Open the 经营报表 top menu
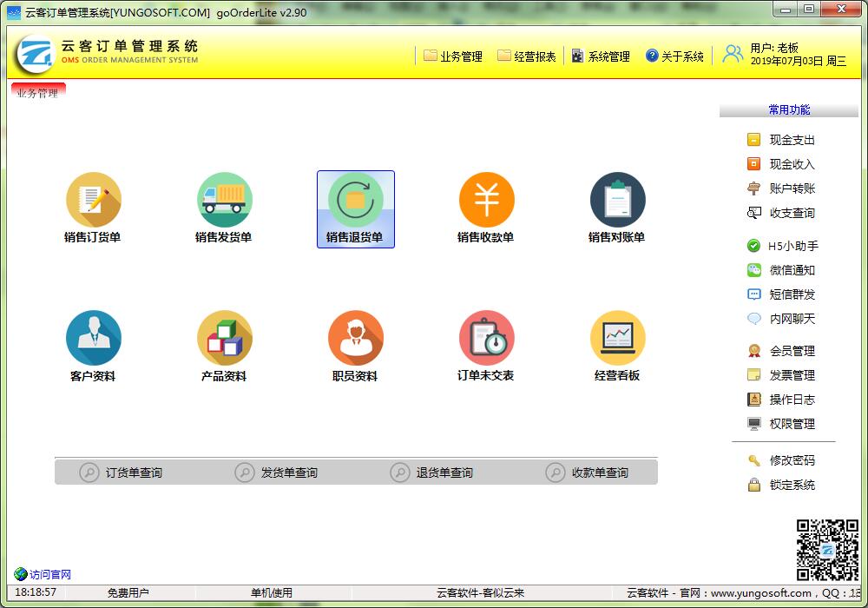Image resolution: width=868 pixels, height=608 pixels. pyautogui.click(x=527, y=56)
